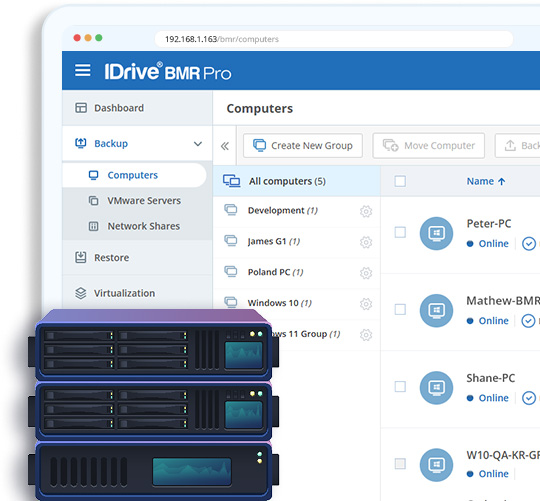The height and width of the screenshot is (501, 540).
Task: Open the Virtualization section
Action: [137, 293]
